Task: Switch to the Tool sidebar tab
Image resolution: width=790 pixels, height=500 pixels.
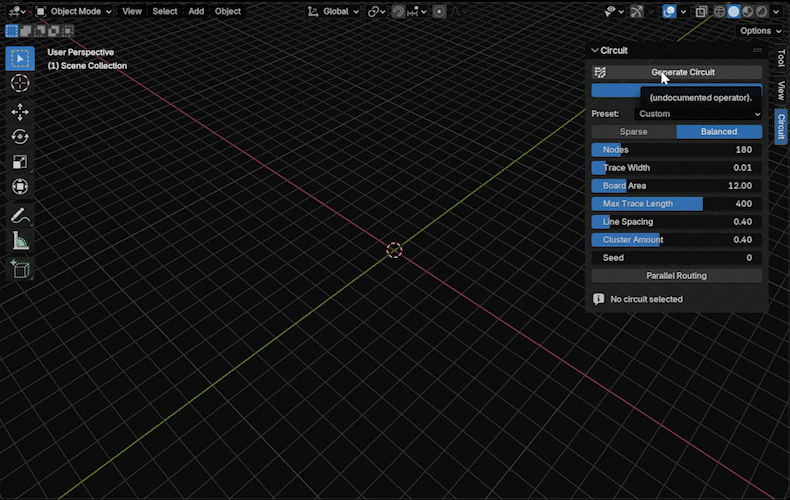Action: pyautogui.click(x=781, y=58)
